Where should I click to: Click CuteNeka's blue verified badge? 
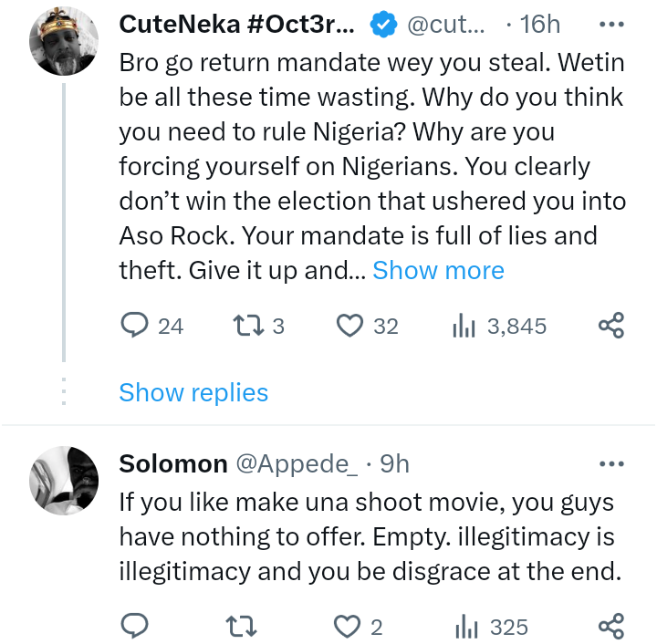point(381,26)
